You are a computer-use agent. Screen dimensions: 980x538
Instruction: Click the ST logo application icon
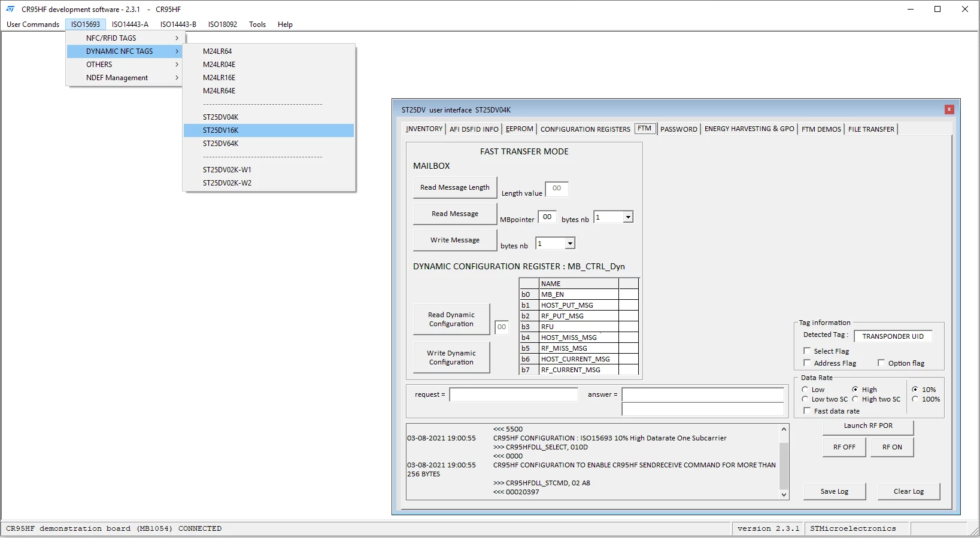(x=10, y=9)
